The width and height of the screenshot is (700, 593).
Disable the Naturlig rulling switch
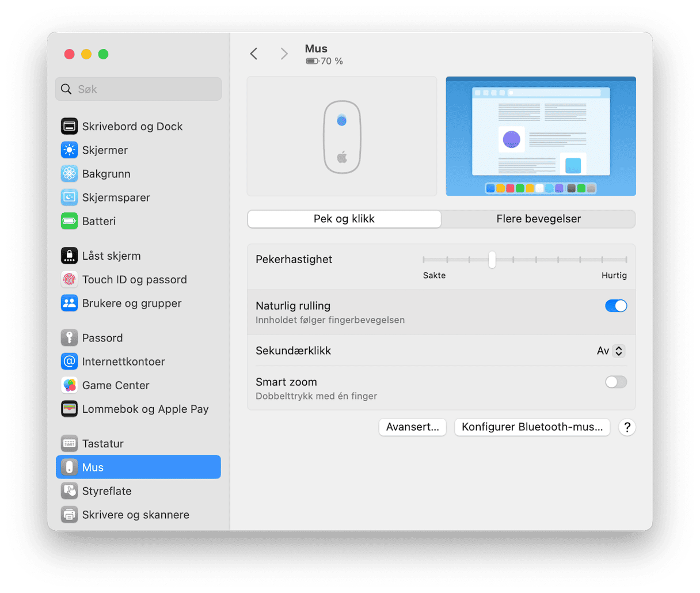point(616,306)
